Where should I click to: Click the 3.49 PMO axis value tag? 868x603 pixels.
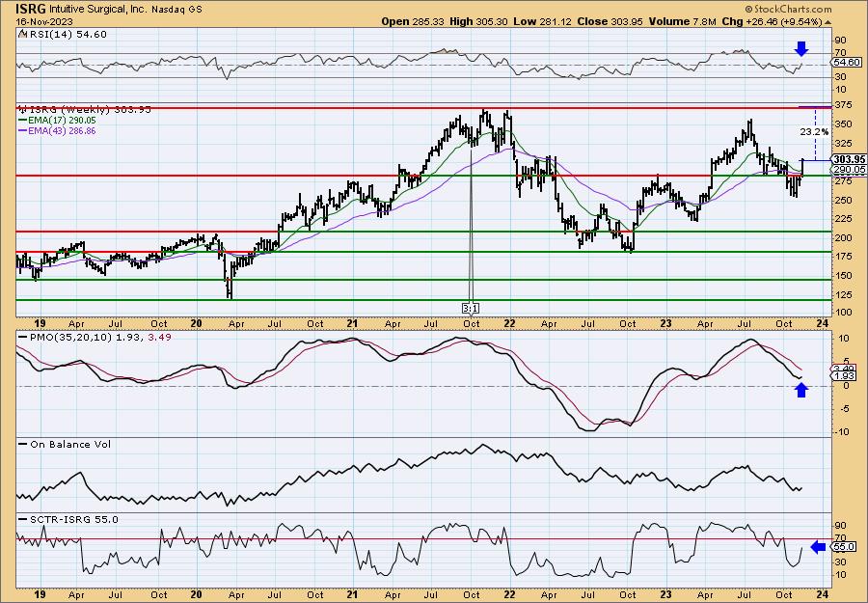pos(844,369)
